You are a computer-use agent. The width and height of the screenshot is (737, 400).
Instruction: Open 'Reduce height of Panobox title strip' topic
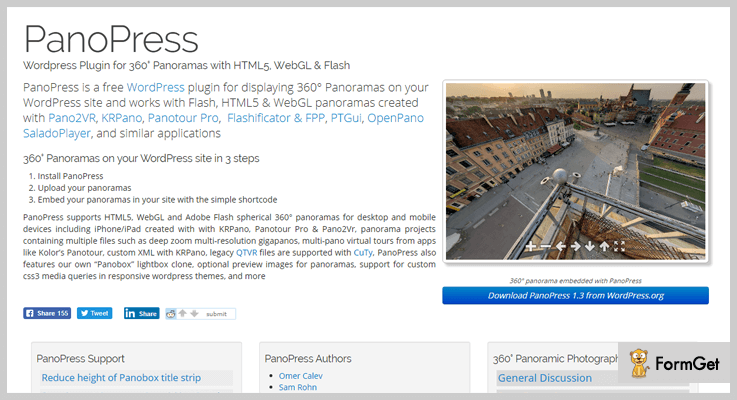[x=121, y=378]
